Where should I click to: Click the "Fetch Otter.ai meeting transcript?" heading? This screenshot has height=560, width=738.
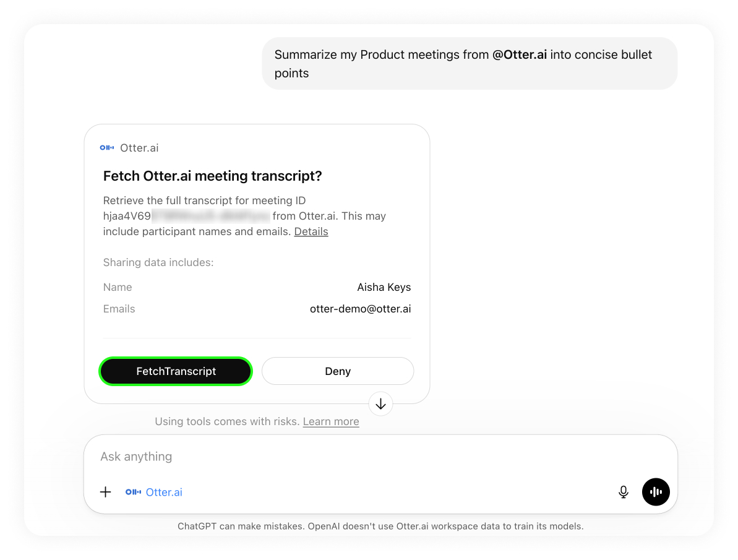212,176
